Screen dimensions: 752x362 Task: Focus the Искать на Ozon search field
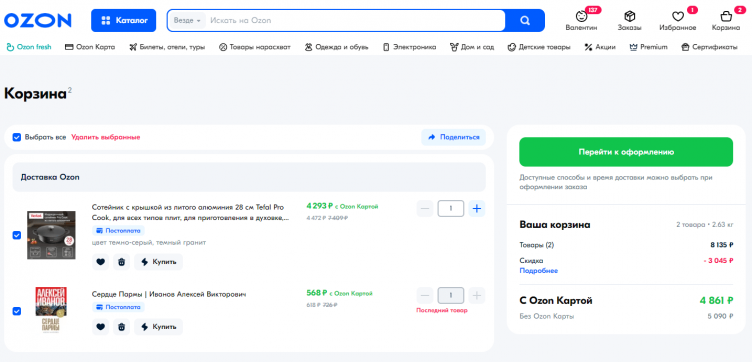(355, 21)
